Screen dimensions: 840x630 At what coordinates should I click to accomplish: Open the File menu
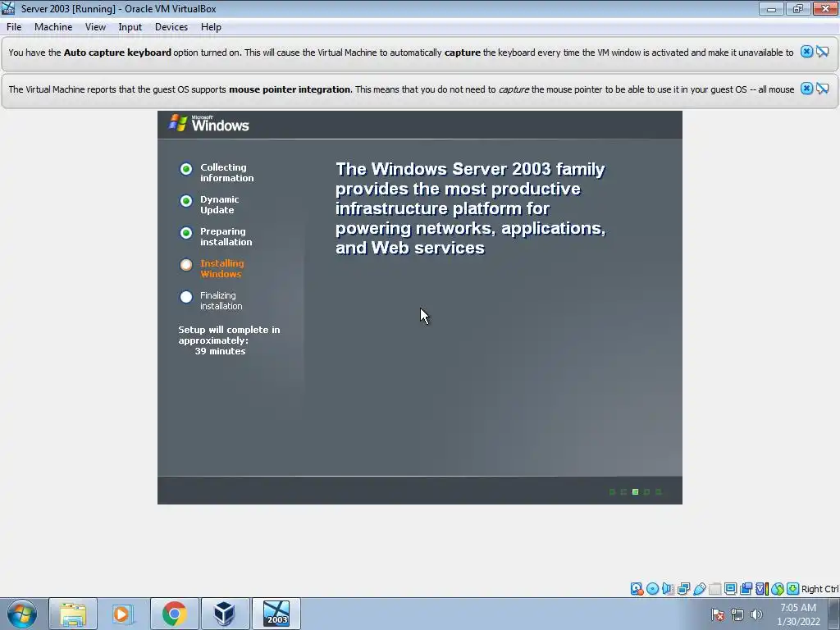[14, 27]
